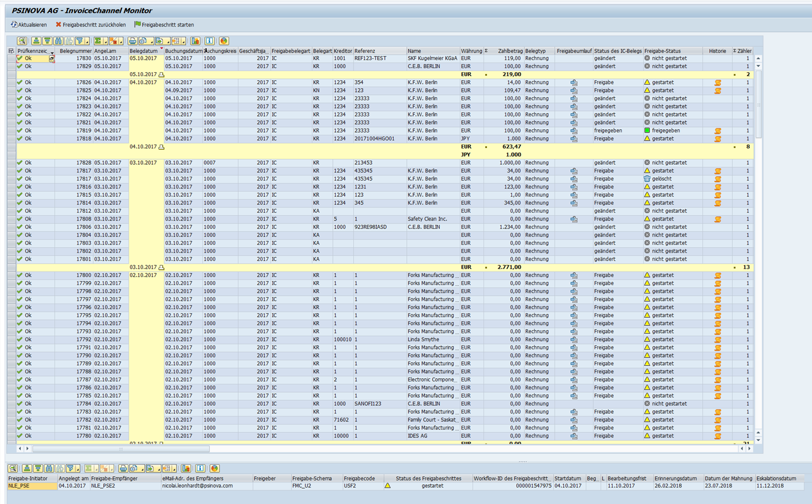Click the Freigabe-Status column header
The height and width of the screenshot is (504, 812).
coord(662,51)
